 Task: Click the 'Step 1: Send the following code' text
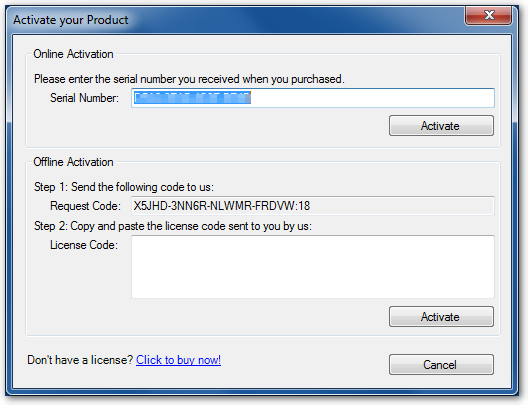pos(124,187)
